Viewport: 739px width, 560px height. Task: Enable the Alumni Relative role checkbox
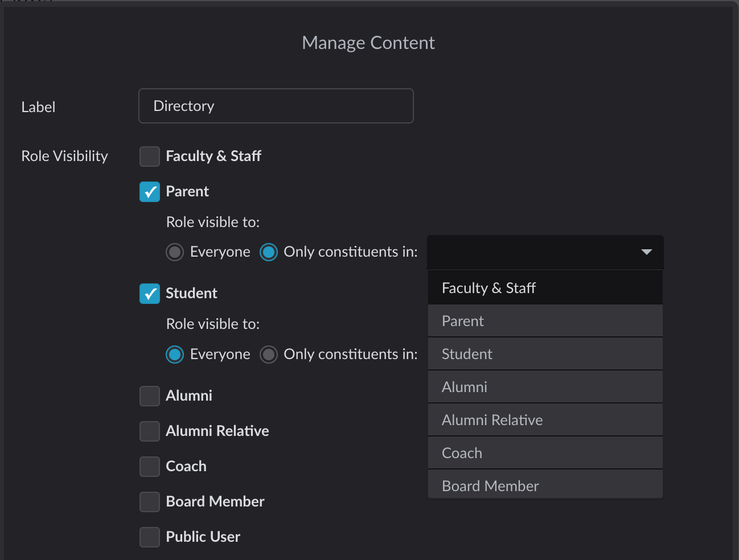tap(150, 431)
